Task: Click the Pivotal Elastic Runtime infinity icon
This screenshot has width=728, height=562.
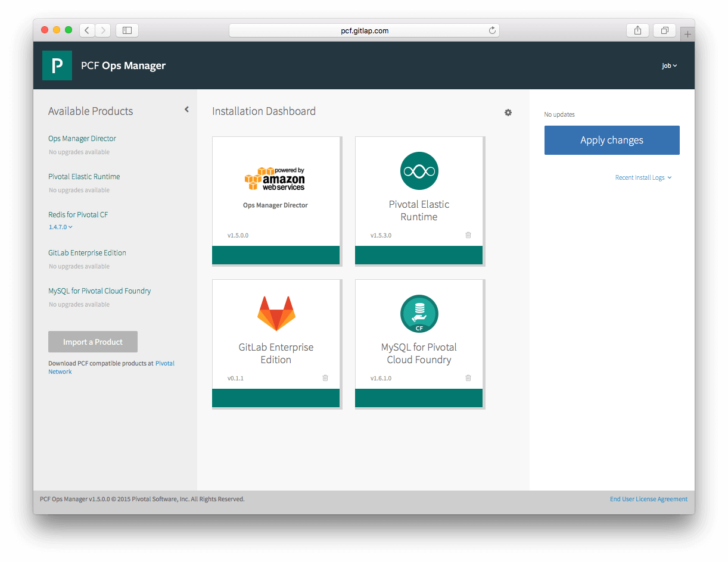Action: tap(419, 171)
